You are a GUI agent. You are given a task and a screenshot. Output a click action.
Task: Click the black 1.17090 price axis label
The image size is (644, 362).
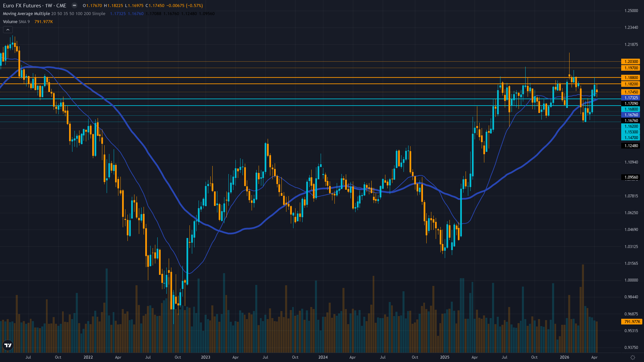tap(631, 104)
